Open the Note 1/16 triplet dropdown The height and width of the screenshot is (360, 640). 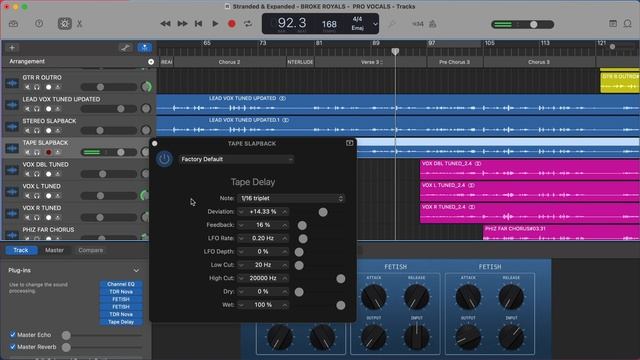point(291,198)
